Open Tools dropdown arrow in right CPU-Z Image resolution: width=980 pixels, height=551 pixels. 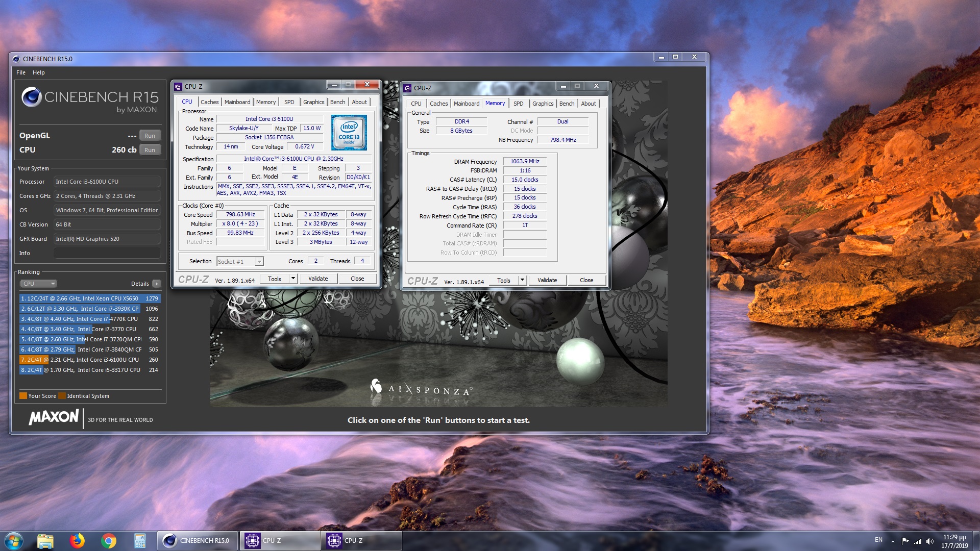coord(522,280)
